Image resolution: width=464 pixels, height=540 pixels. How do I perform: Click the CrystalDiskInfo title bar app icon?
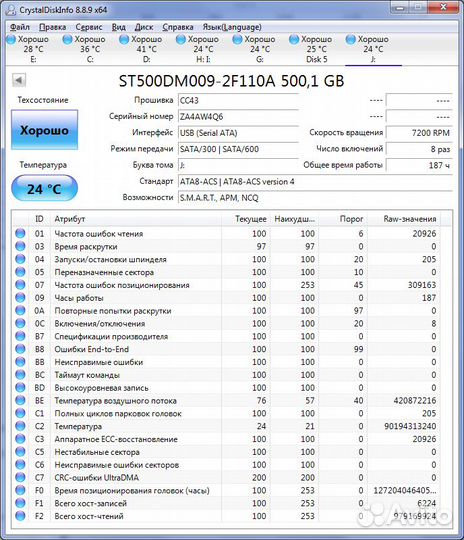click(x=11, y=10)
